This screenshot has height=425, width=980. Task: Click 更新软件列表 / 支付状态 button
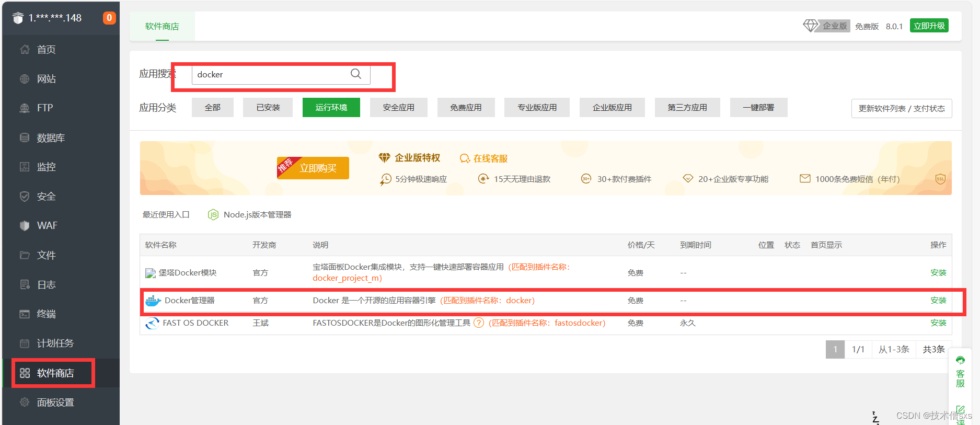pos(902,108)
